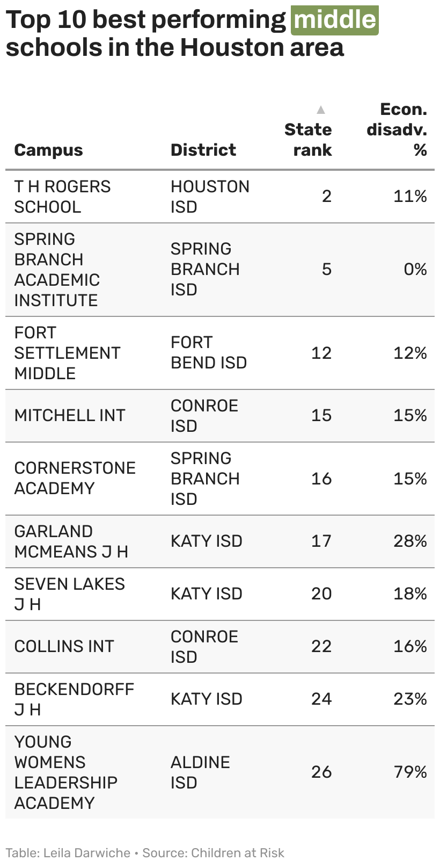Select CORNERSTONE ACADEMY campus cell

[x=75, y=478]
